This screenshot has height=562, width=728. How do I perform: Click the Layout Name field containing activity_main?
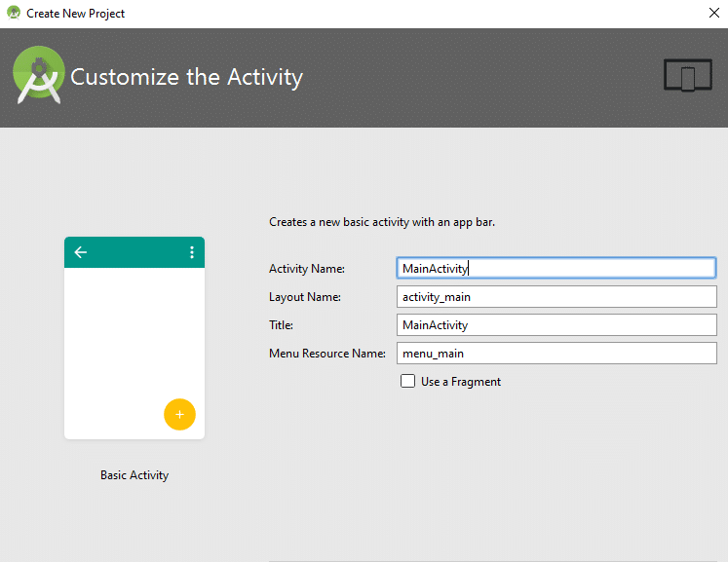[x=556, y=297]
